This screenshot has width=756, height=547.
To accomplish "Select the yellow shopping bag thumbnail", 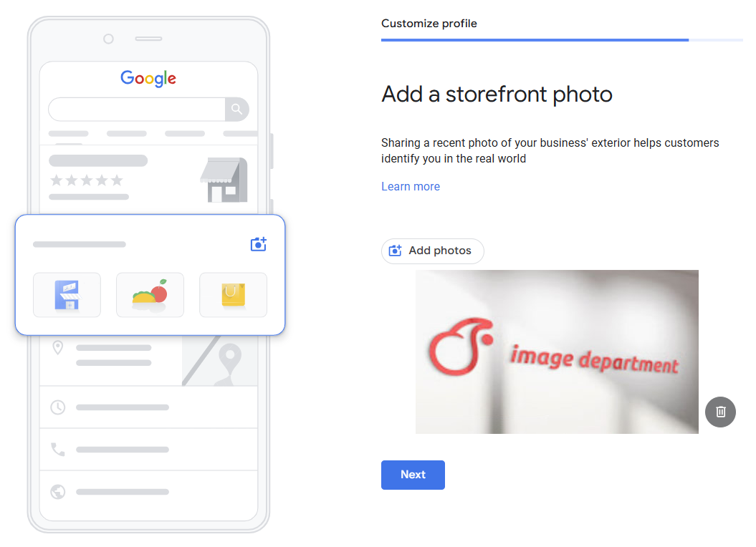I will (x=234, y=295).
